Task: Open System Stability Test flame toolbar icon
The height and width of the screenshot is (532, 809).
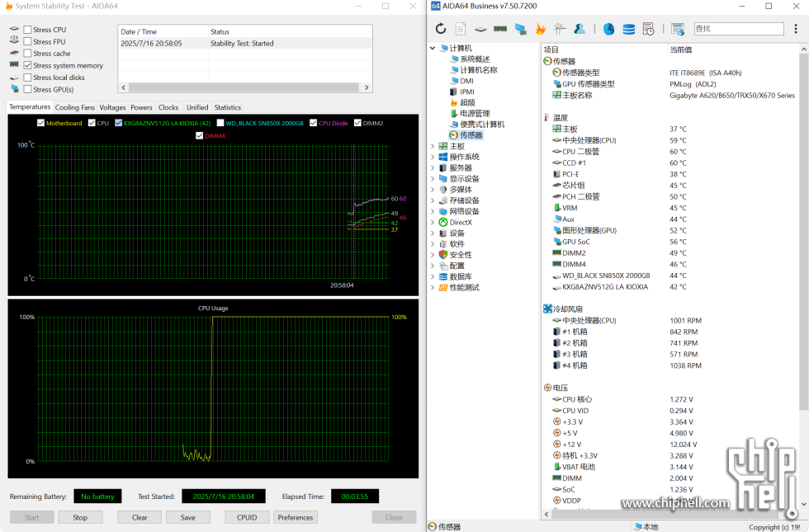Action: coord(540,29)
